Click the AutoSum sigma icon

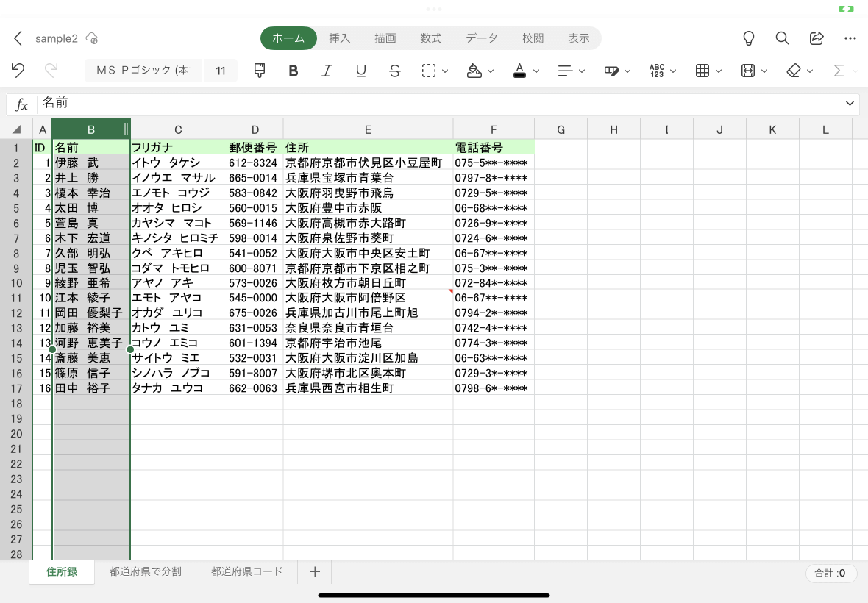tap(839, 71)
